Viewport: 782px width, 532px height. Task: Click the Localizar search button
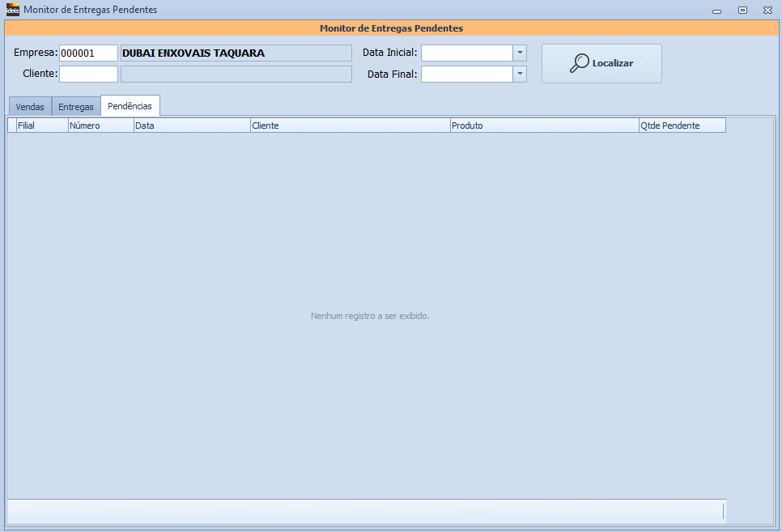click(x=601, y=63)
